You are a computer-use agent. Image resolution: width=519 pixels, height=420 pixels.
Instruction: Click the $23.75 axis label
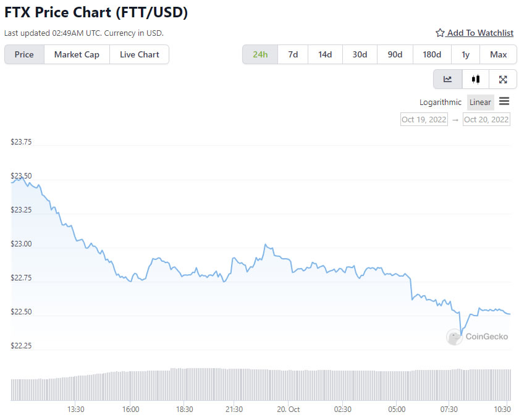pos(21,142)
